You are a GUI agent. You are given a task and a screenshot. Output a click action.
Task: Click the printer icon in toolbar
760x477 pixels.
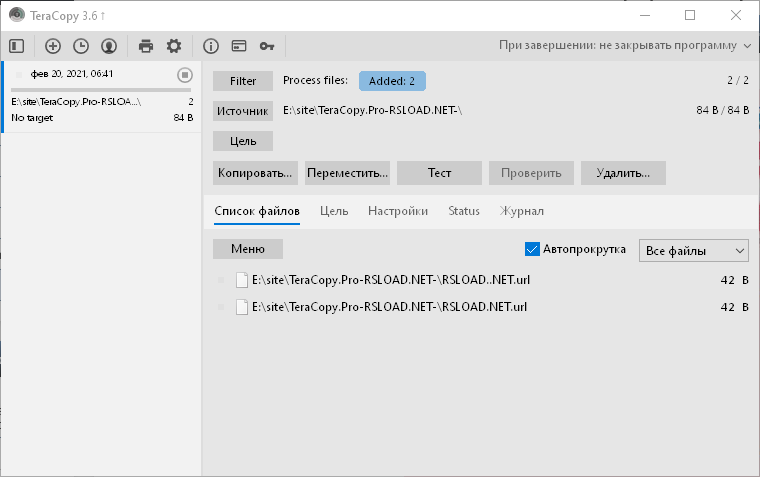click(146, 46)
